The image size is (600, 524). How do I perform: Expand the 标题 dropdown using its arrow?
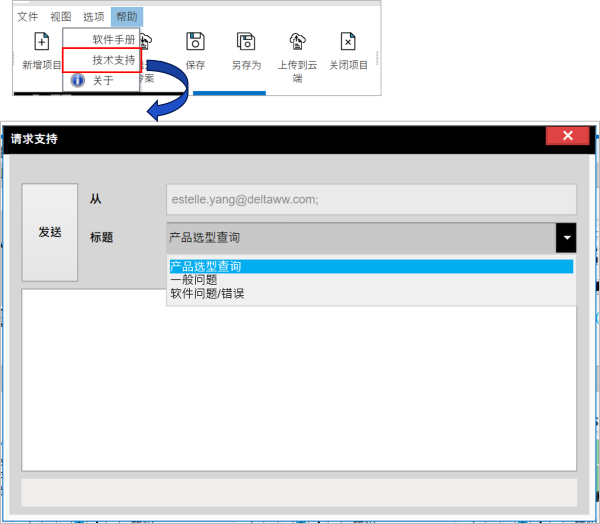pos(567,238)
